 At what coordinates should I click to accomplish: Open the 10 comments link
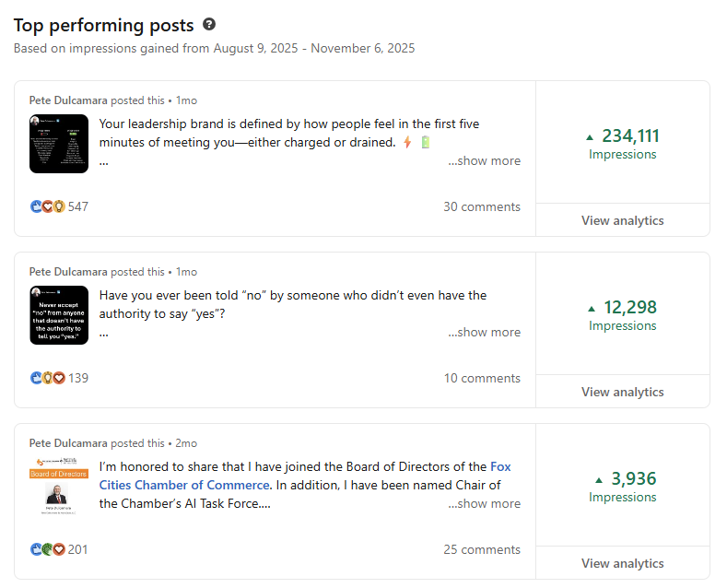pos(481,378)
